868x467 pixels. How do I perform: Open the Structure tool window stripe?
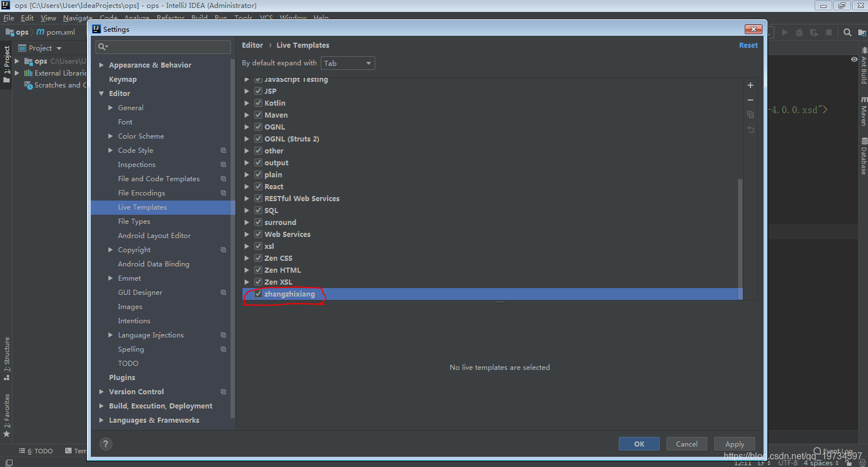coord(7,358)
